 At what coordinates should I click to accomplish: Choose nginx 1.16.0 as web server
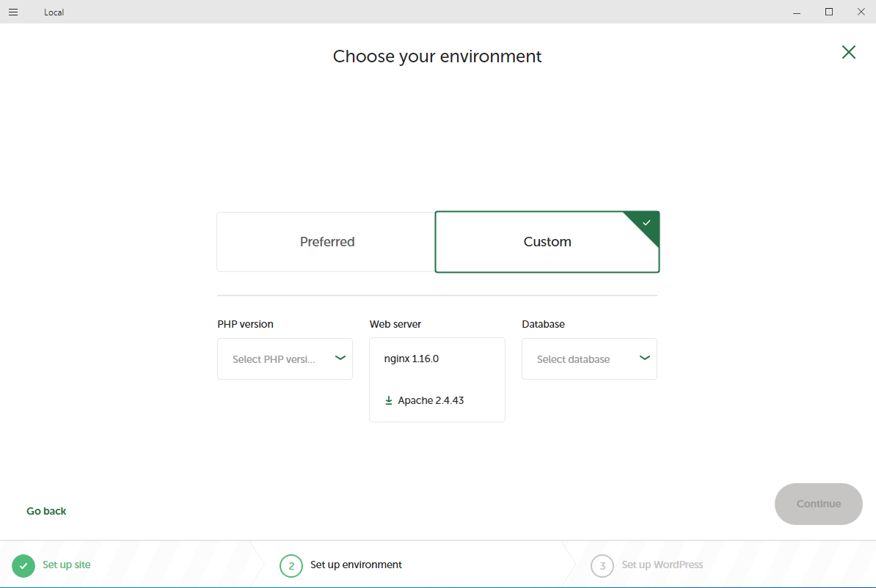coord(412,359)
